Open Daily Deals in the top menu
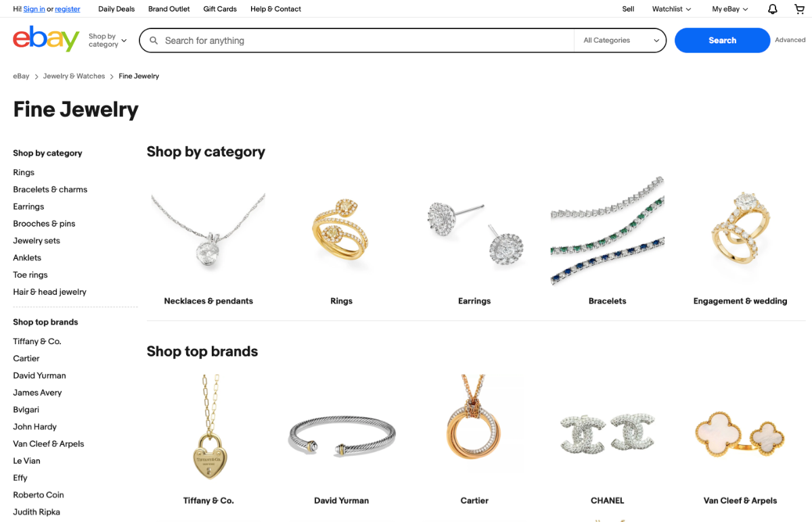The width and height of the screenshot is (812, 522). (x=116, y=9)
